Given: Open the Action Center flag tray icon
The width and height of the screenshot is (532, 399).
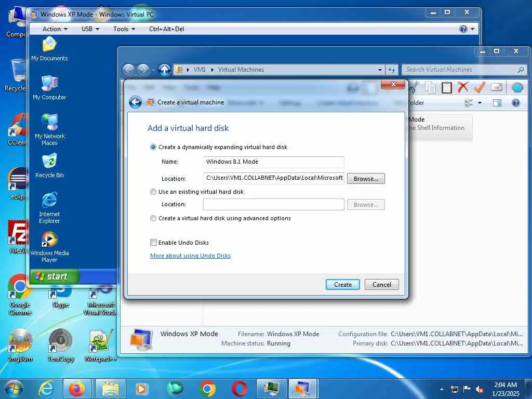Looking at the screenshot, I should point(467,389).
